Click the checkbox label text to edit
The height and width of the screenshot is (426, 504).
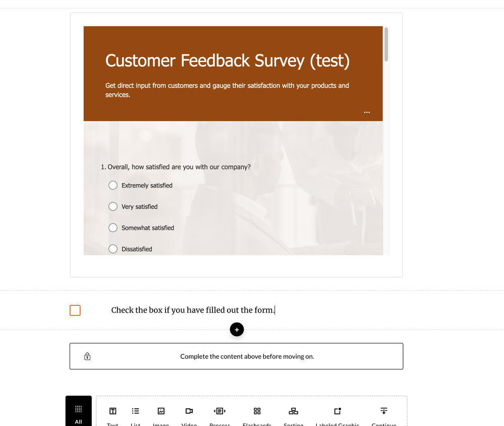click(193, 310)
